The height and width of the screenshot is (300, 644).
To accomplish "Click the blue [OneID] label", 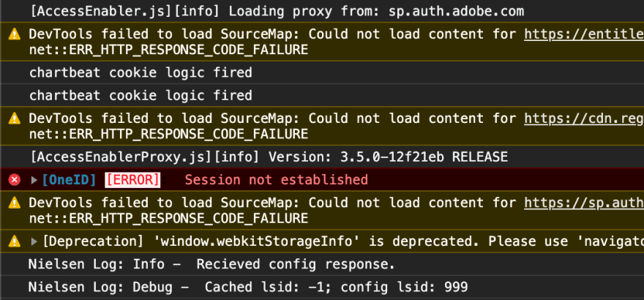I will [69, 180].
